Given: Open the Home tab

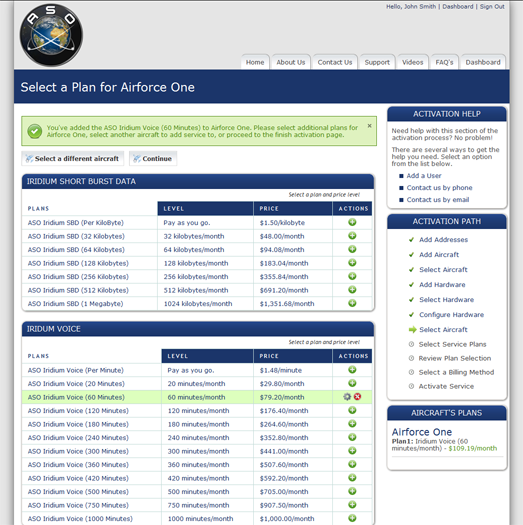Looking at the screenshot, I should point(255,62).
